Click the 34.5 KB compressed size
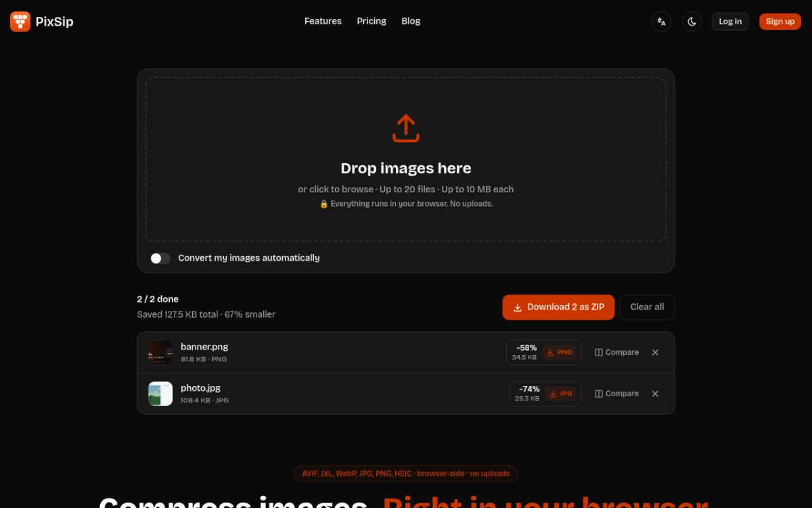Screen dimensions: 812x508 524,357
